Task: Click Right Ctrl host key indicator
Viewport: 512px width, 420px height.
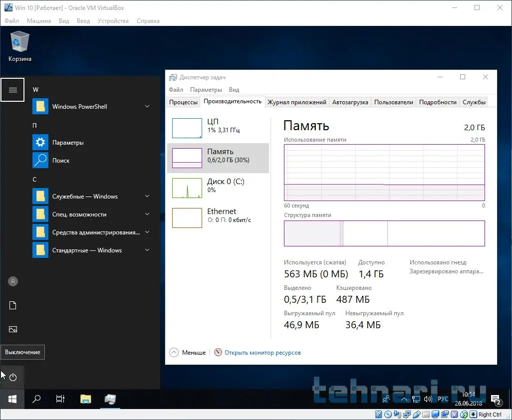Action: click(x=490, y=415)
